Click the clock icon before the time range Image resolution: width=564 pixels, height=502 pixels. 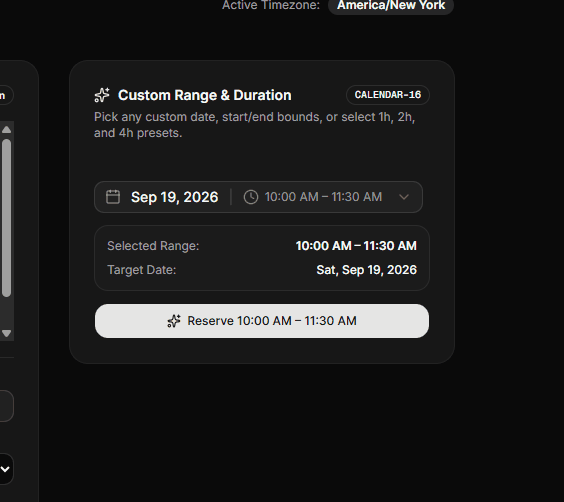(x=251, y=197)
